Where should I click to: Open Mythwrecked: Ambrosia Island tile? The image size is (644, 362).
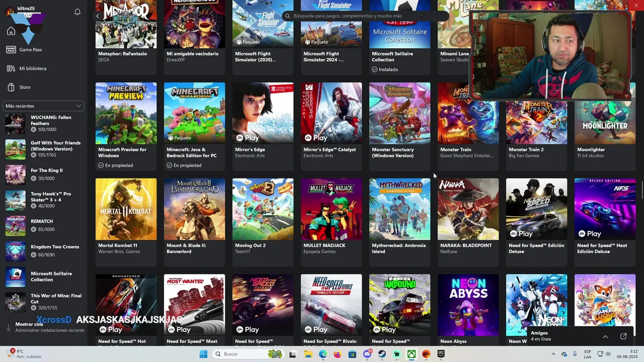tap(399, 222)
